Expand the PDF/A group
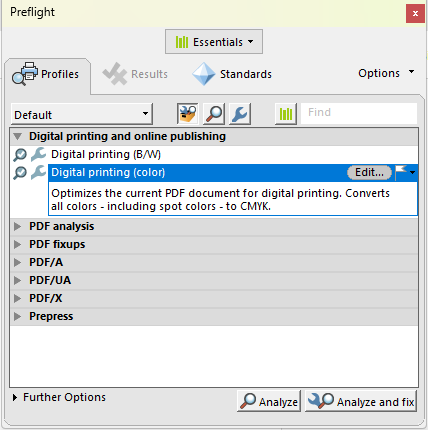The width and height of the screenshot is (428, 430). point(17,263)
